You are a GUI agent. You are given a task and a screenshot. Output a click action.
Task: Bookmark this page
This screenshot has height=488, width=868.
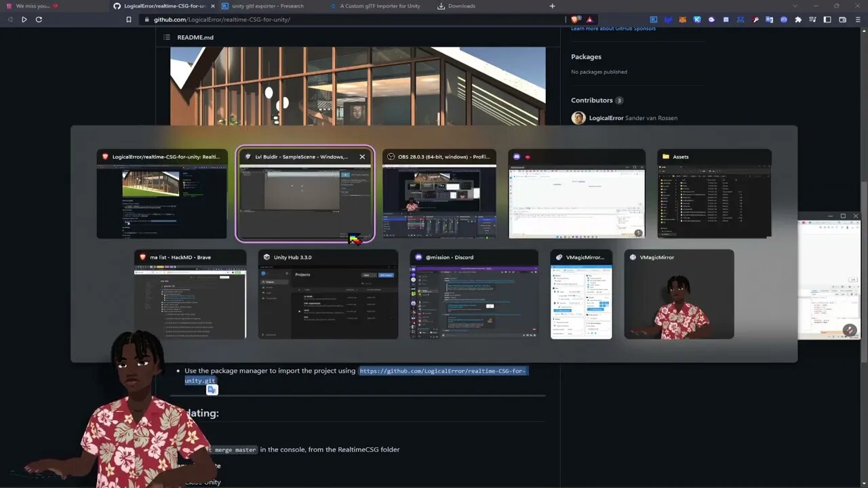(x=129, y=20)
